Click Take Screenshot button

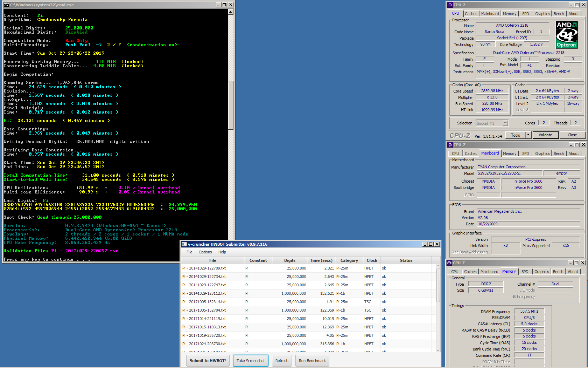click(x=251, y=361)
